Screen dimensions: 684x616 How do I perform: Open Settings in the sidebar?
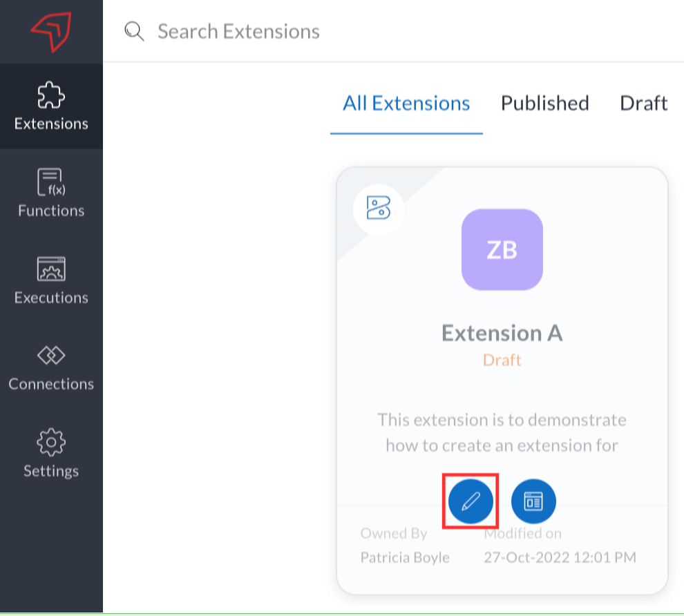click(x=52, y=454)
